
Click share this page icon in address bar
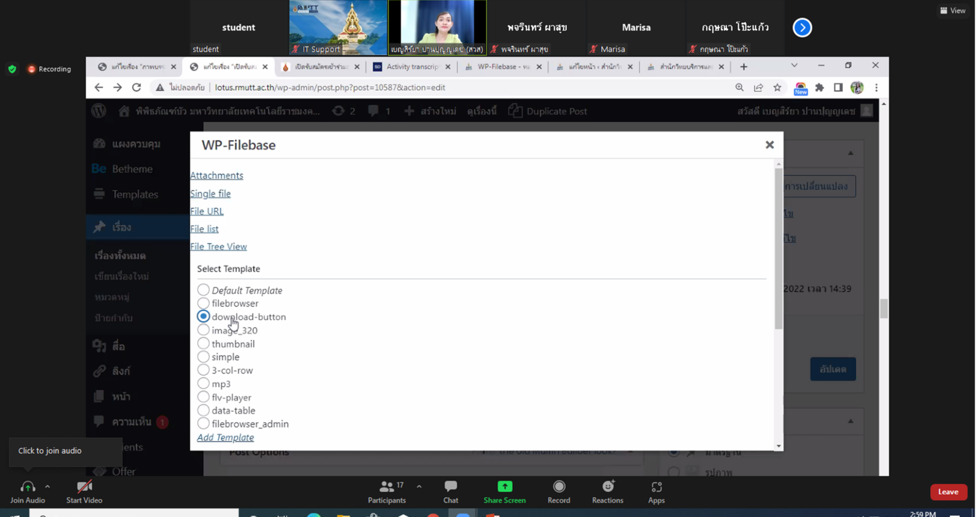pyautogui.click(x=758, y=88)
